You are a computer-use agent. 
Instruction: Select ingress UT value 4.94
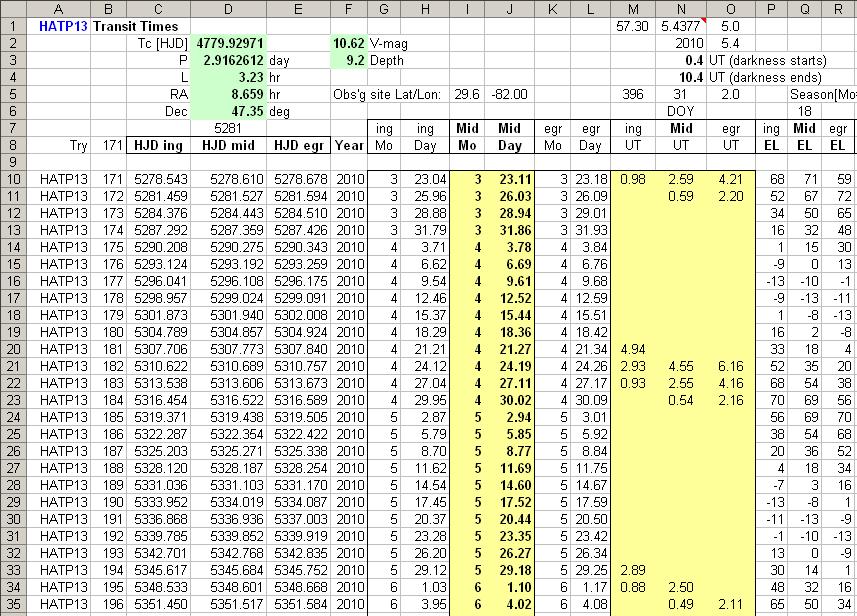(x=633, y=349)
